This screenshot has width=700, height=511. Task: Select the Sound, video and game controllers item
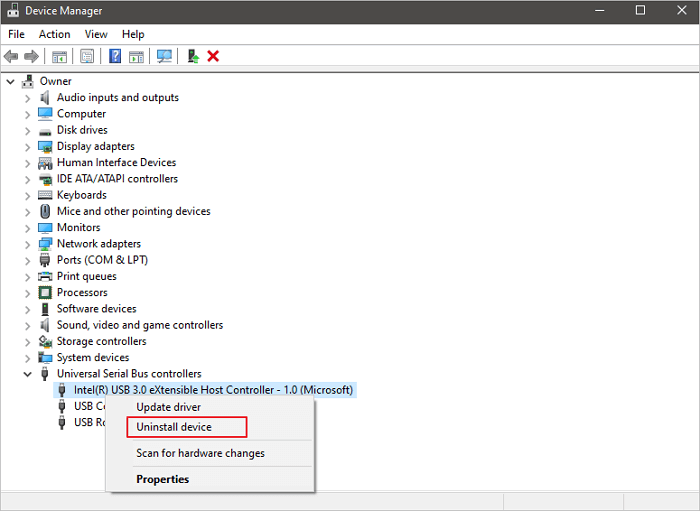(139, 325)
